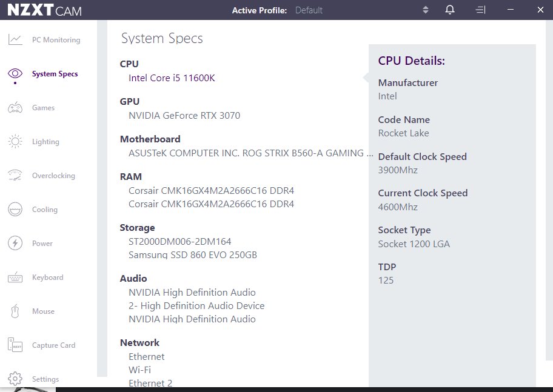Image resolution: width=553 pixels, height=392 pixels.
Task: Click the NZXT CAM logo
Action: point(44,10)
